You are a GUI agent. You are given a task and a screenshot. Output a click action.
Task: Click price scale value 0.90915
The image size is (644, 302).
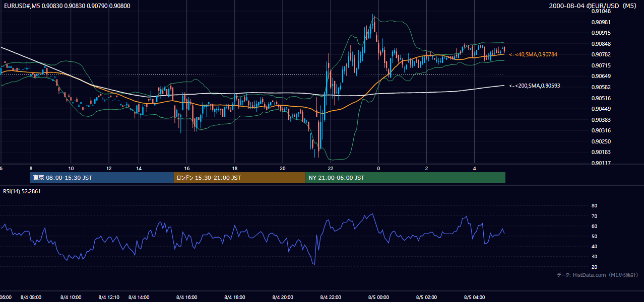[x=601, y=33]
